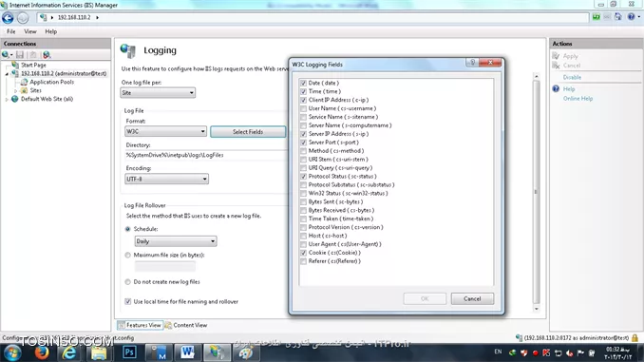Open the View menu

(30, 31)
